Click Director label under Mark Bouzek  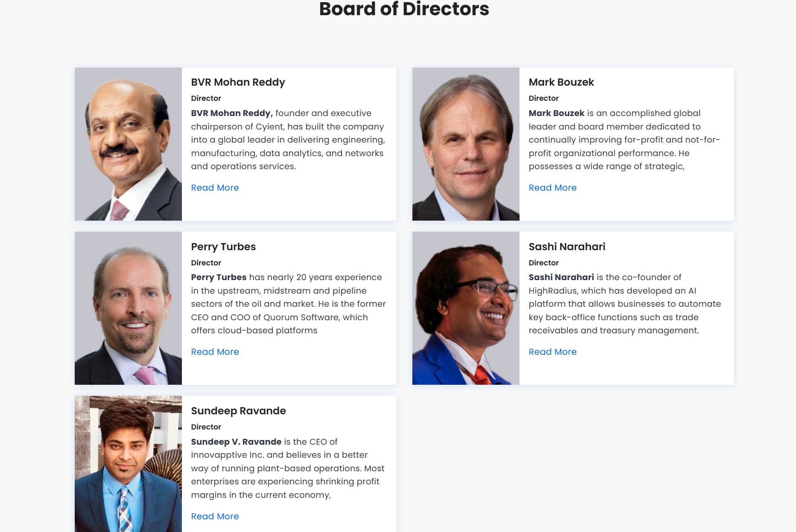pos(544,98)
